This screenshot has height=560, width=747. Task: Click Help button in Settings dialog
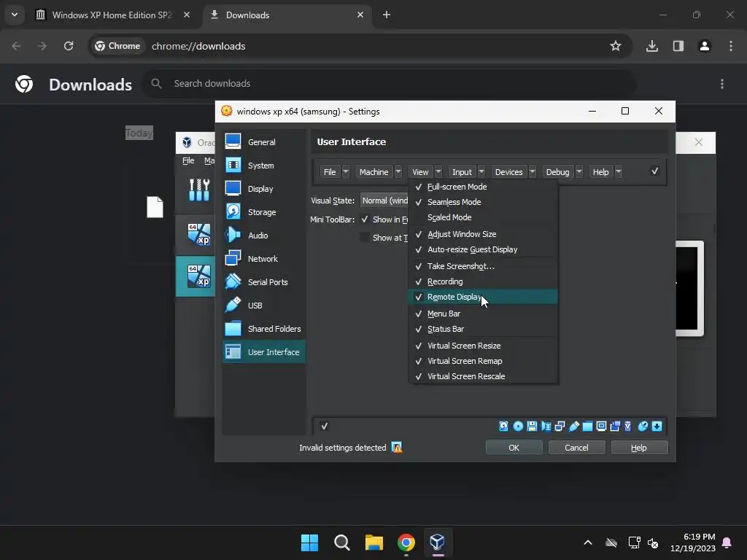(639, 448)
